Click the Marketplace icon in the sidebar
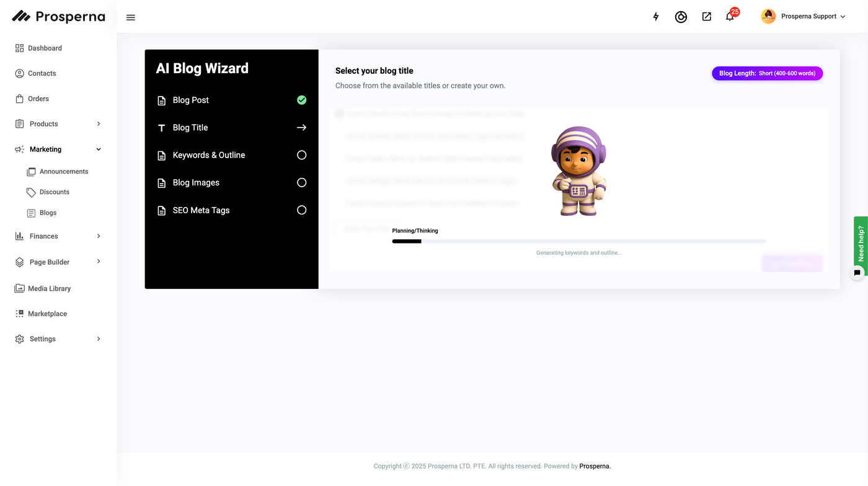This screenshot has height=486, width=868. 19,314
